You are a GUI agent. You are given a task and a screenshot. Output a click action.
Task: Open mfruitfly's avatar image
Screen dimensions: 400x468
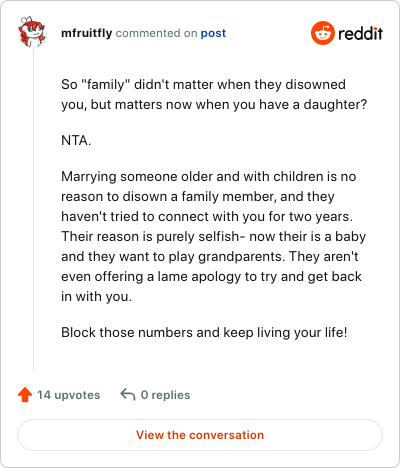(x=32, y=32)
